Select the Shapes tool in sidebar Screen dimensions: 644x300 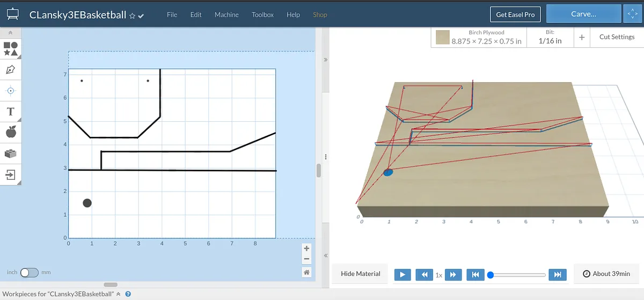click(x=11, y=49)
